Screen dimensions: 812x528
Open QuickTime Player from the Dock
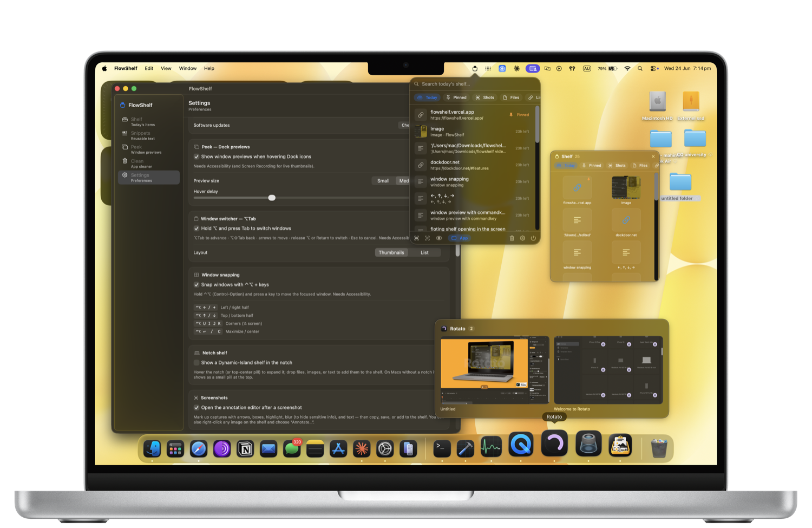521,446
